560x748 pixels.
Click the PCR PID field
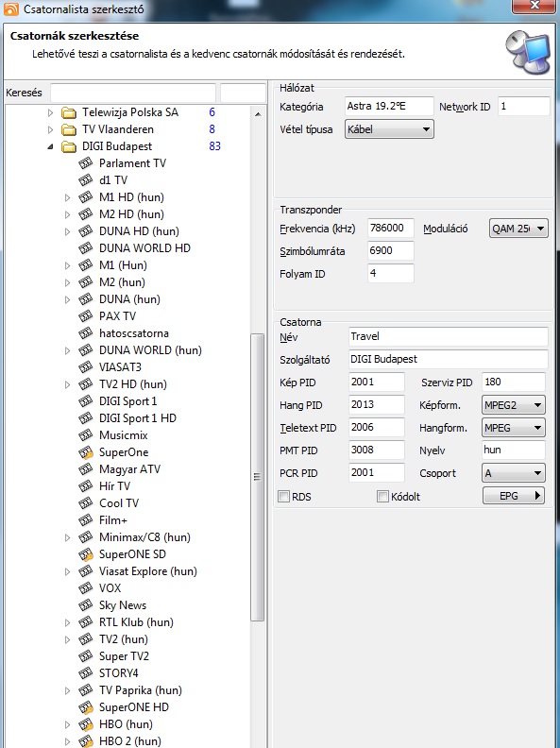pos(377,473)
